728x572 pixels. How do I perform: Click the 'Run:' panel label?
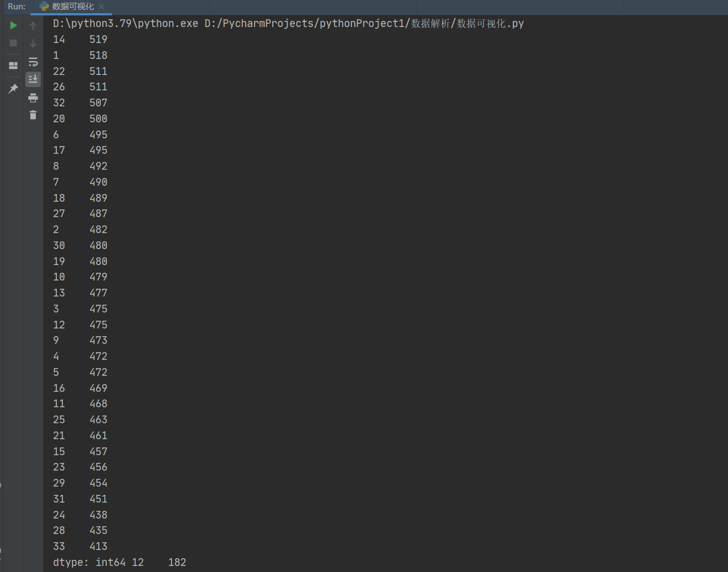(x=17, y=7)
